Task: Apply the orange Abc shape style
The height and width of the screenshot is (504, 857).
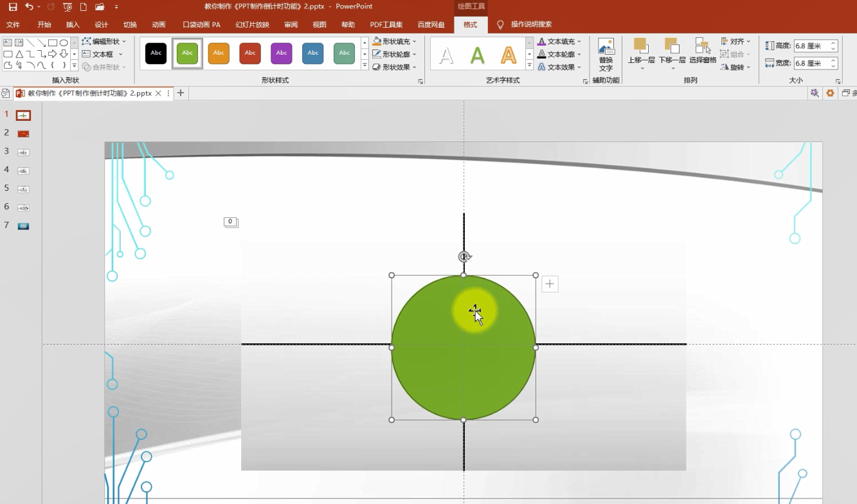Action: [x=219, y=53]
